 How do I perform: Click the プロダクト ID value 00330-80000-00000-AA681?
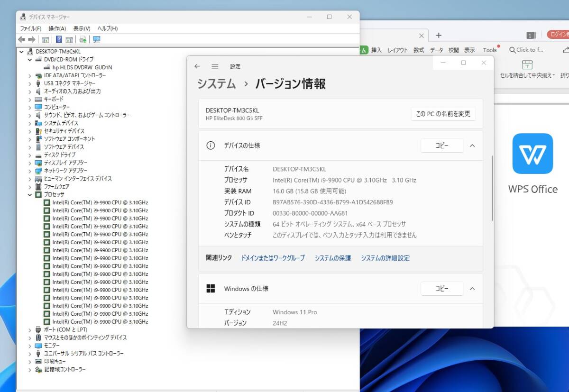point(311,213)
